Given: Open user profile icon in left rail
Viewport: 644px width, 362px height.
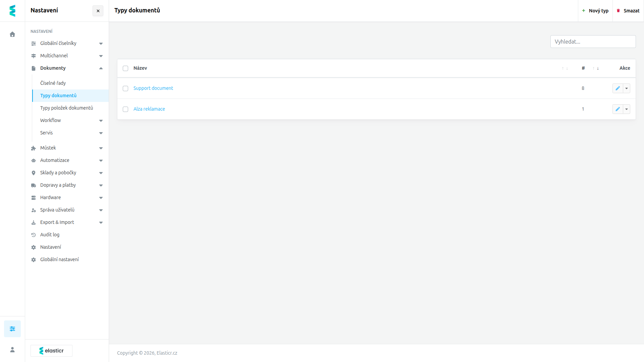Looking at the screenshot, I should coord(12,350).
